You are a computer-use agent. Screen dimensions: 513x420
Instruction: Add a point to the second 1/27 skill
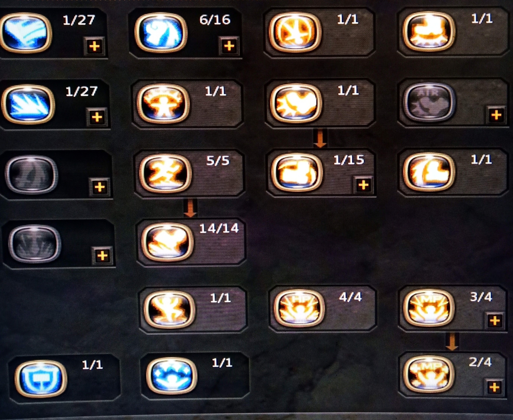pos(97,117)
